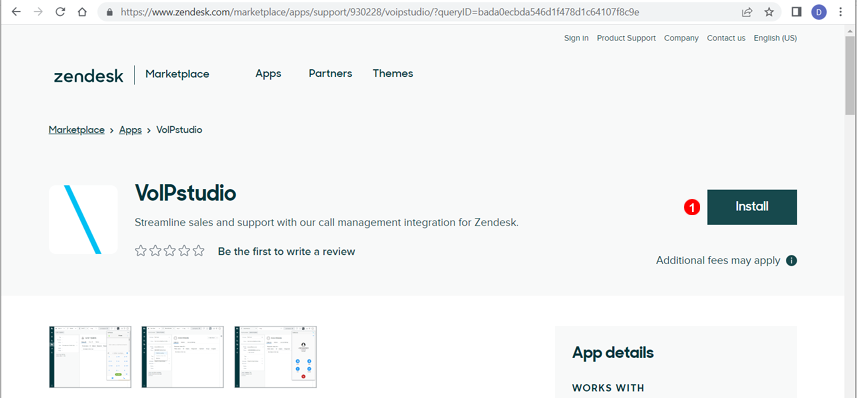Click the WORKS WITH label
Viewport: 857px width, 398px height.
(608, 388)
